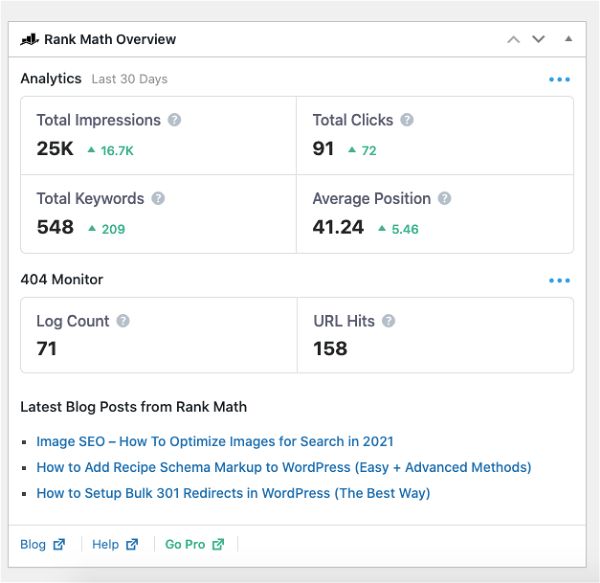Click the 72 clicks change value
This screenshot has width=600, height=583.
tap(369, 151)
